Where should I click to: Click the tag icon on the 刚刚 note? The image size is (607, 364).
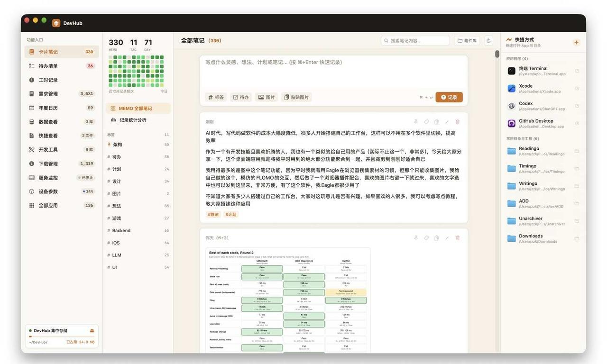(x=426, y=122)
